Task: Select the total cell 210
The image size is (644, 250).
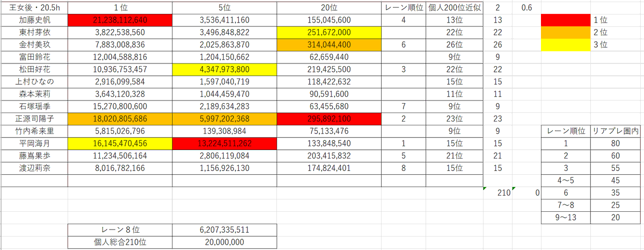Action: pos(498,193)
